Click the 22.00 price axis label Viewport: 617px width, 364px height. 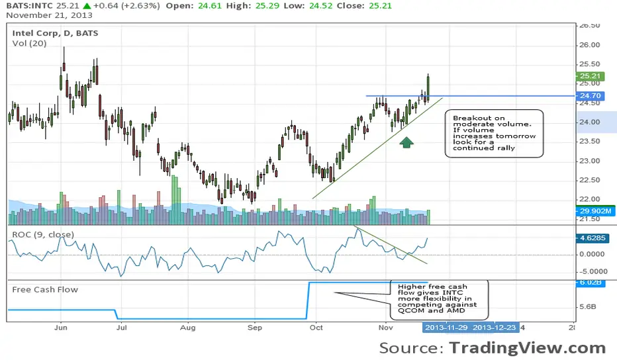589,199
